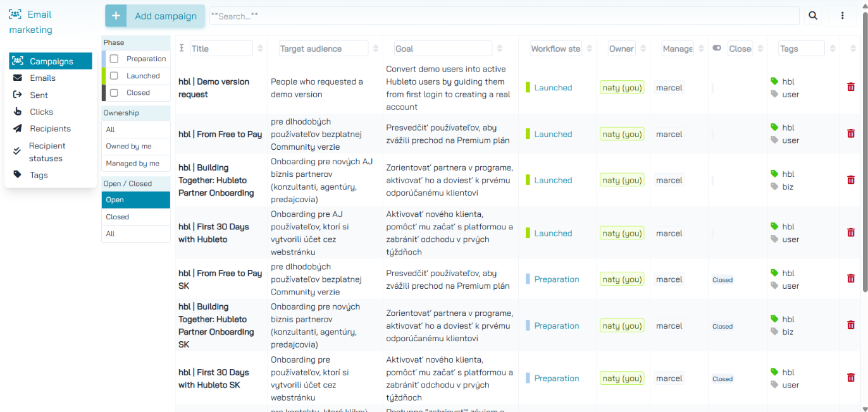Screen dimensions: 868x412
Task: Click green hbl tag icon in Demo version row
Action: [x=774, y=82]
